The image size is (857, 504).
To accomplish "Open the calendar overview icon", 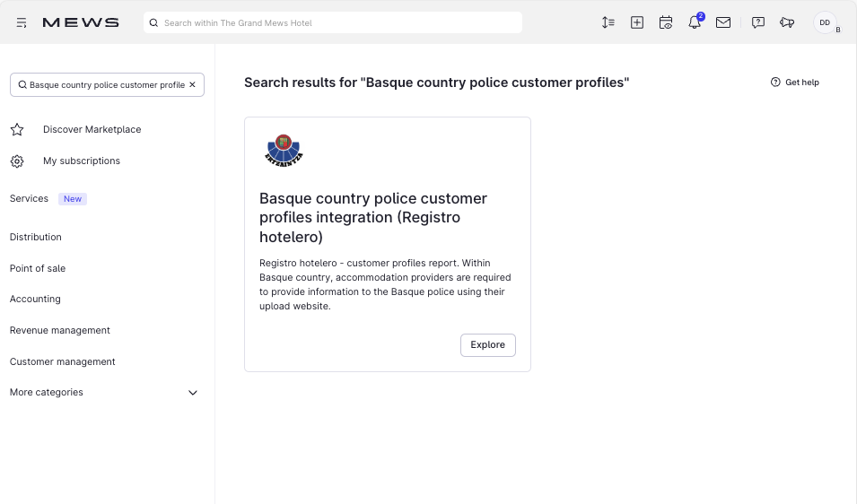I will [x=666, y=22].
